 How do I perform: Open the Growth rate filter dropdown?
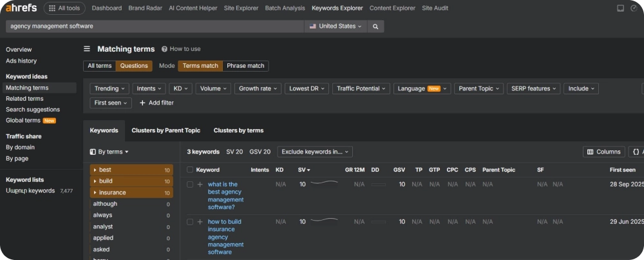click(x=258, y=88)
